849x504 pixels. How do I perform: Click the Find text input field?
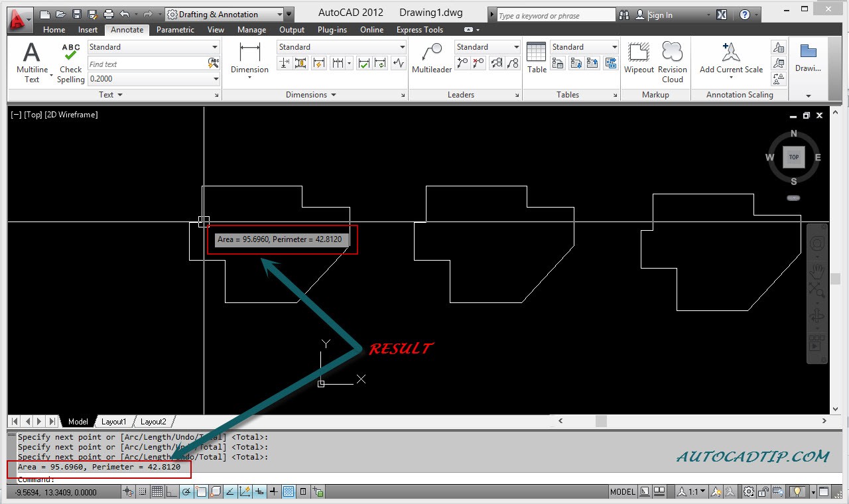[147, 64]
